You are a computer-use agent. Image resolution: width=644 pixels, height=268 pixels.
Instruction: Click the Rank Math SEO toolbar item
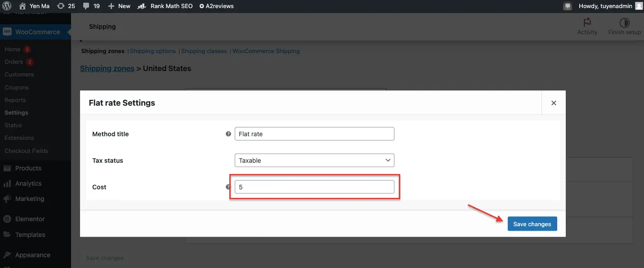tap(165, 6)
